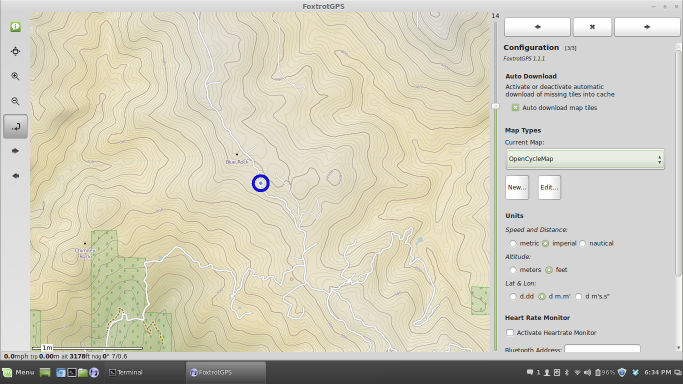Toggle the fullscreen/rotate arrow toolbar button

tap(15, 126)
